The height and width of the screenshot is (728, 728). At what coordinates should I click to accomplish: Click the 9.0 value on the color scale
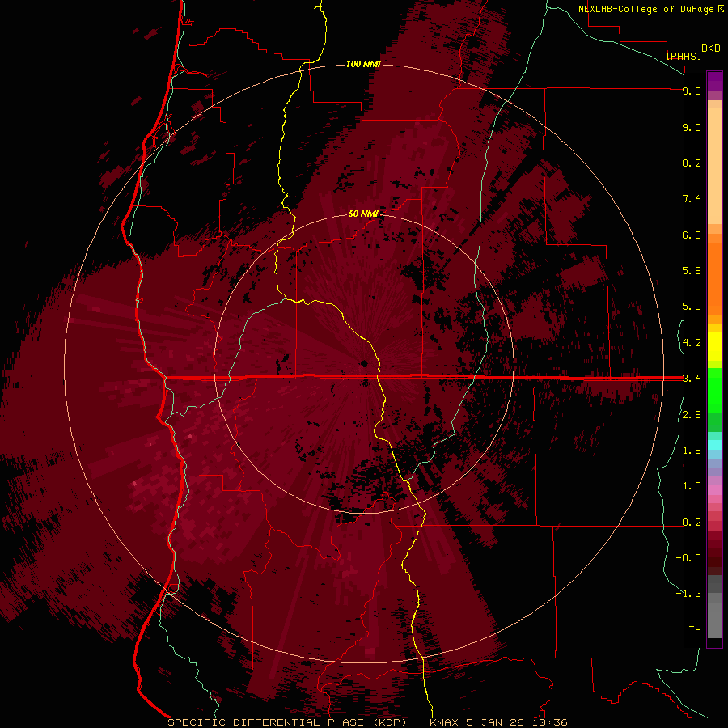[692, 127]
